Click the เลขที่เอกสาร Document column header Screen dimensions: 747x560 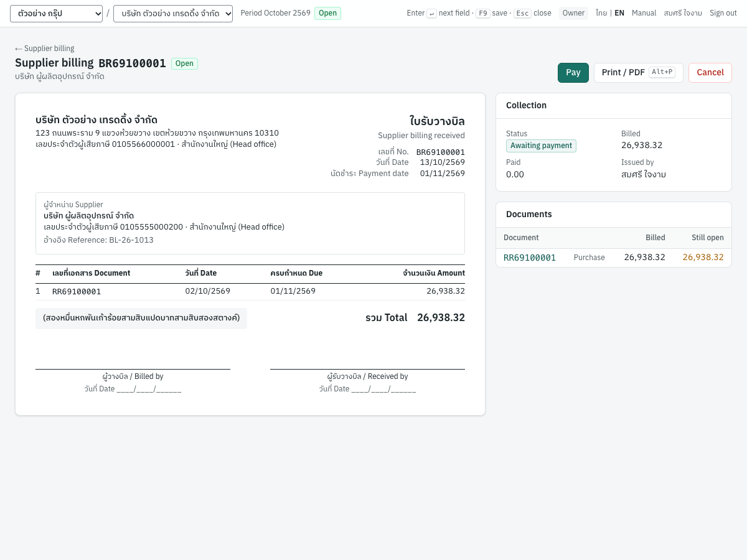(x=92, y=273)
